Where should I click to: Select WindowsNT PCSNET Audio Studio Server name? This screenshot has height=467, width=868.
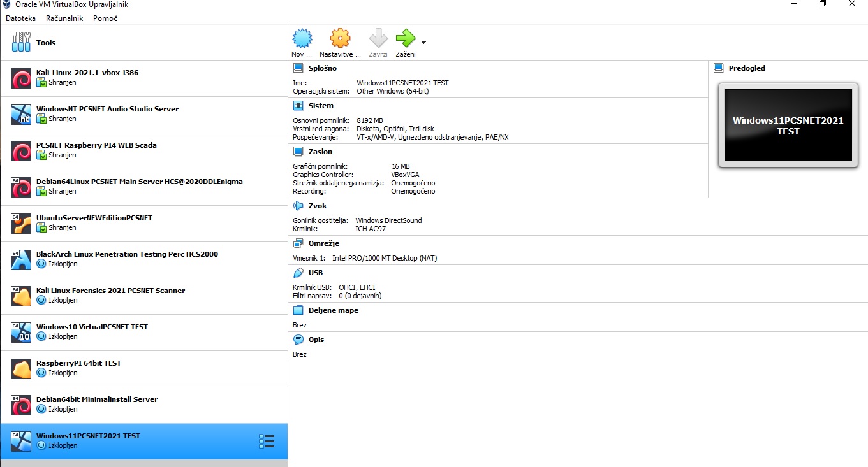tap(108, 109)
